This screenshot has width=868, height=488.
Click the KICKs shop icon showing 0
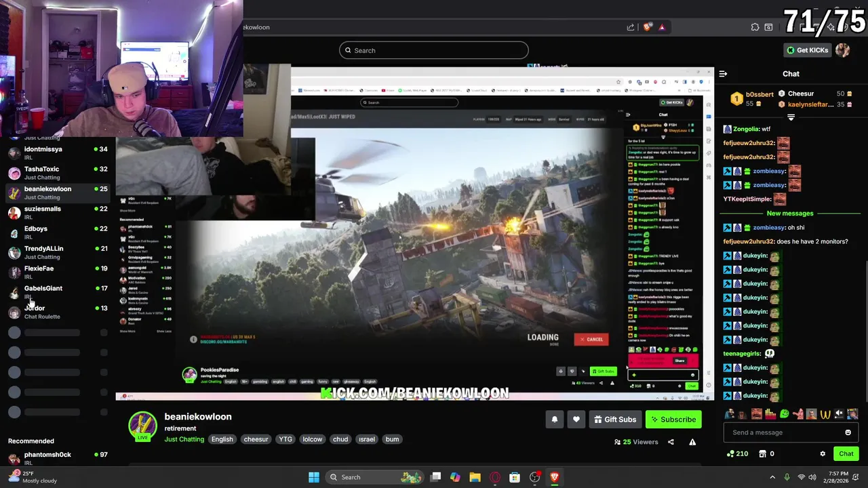(767, 453)
